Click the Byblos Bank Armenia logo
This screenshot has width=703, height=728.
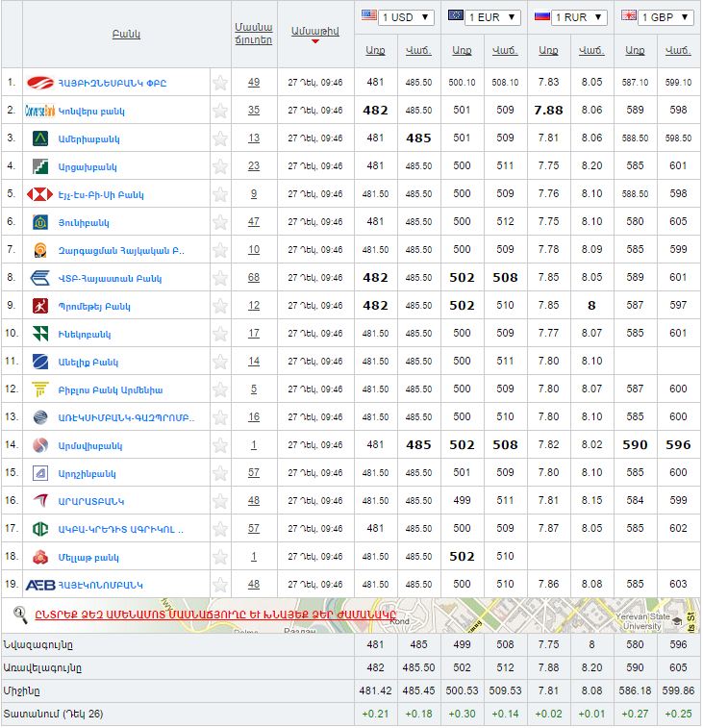(x=40, y=389)
